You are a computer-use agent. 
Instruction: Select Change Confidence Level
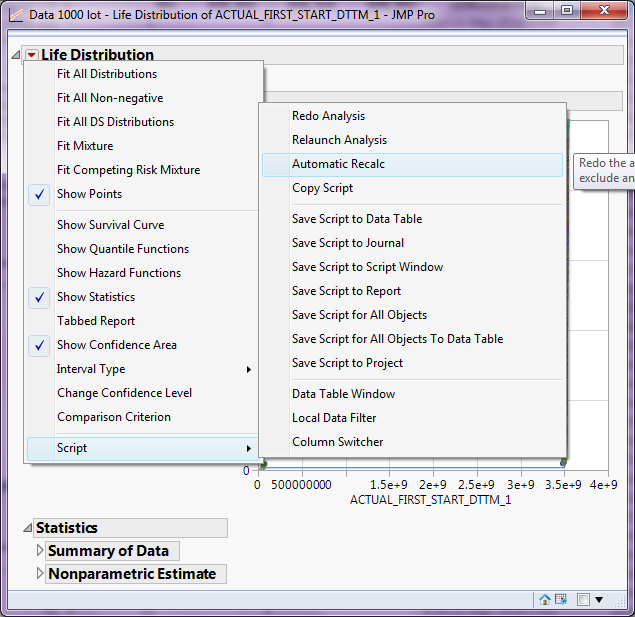(x=124, y=393)
